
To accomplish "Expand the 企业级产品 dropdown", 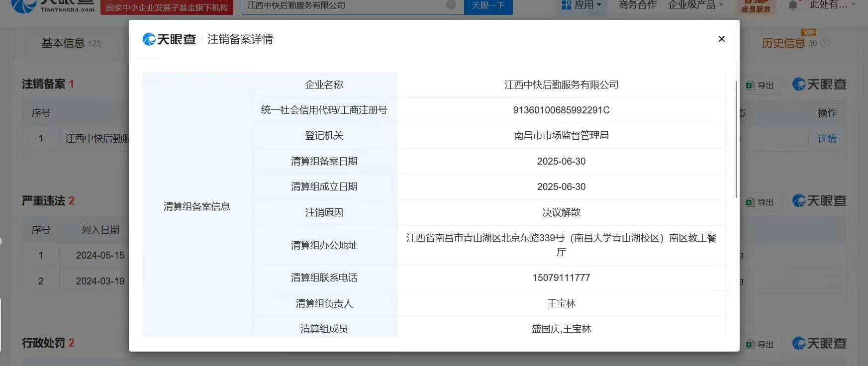I will pyautogui.click(x=695, y=5).
